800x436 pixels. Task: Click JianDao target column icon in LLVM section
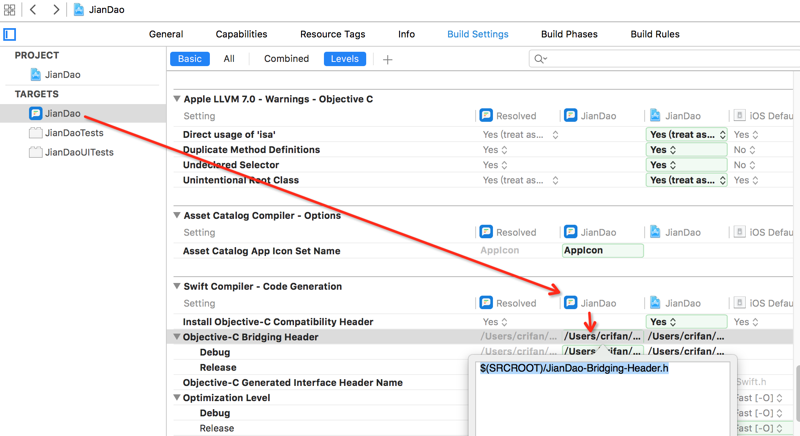click(570, 115)
